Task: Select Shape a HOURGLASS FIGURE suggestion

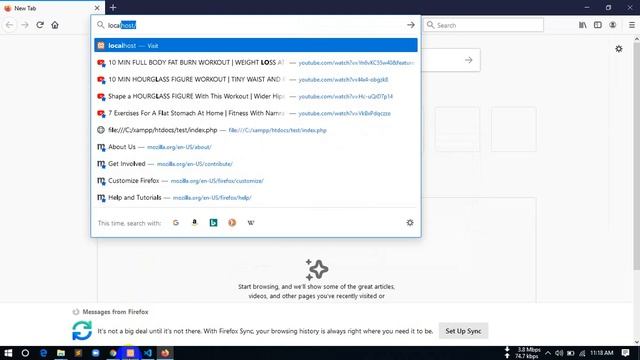Action: click(x=256, y=96)
